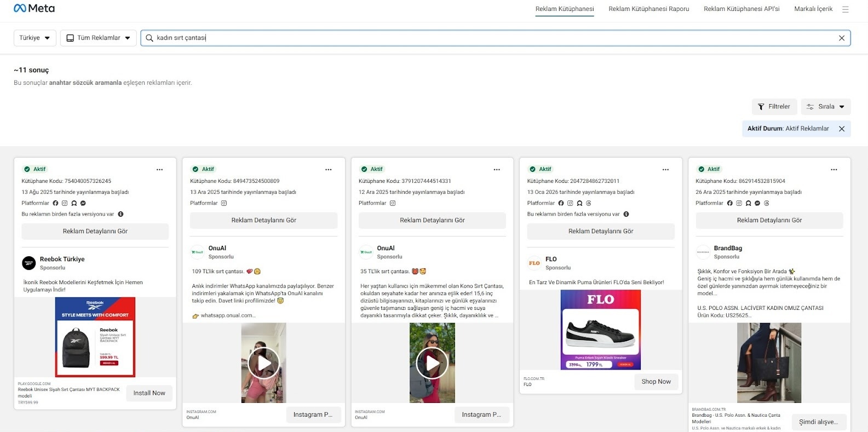Screen dimensions: 868x432
Task: Expand the Sırala sort dropdown
Action: coord(825,107)
